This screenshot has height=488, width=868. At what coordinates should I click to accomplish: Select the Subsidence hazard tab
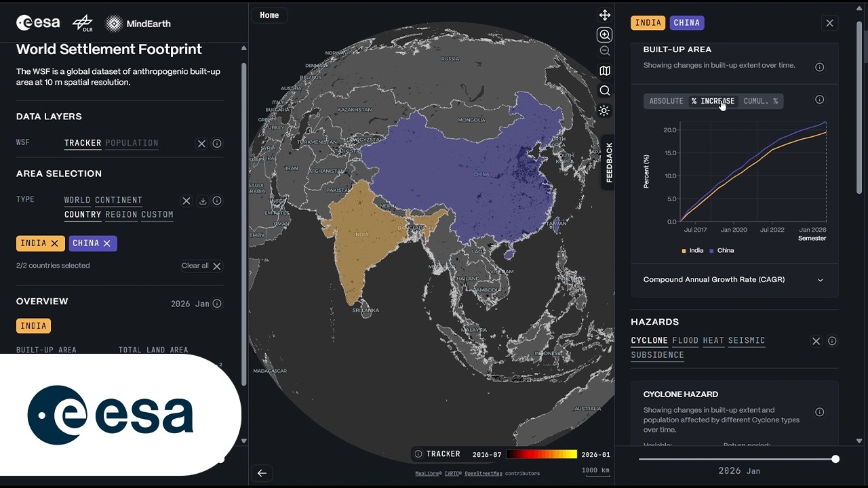point(658,355)
